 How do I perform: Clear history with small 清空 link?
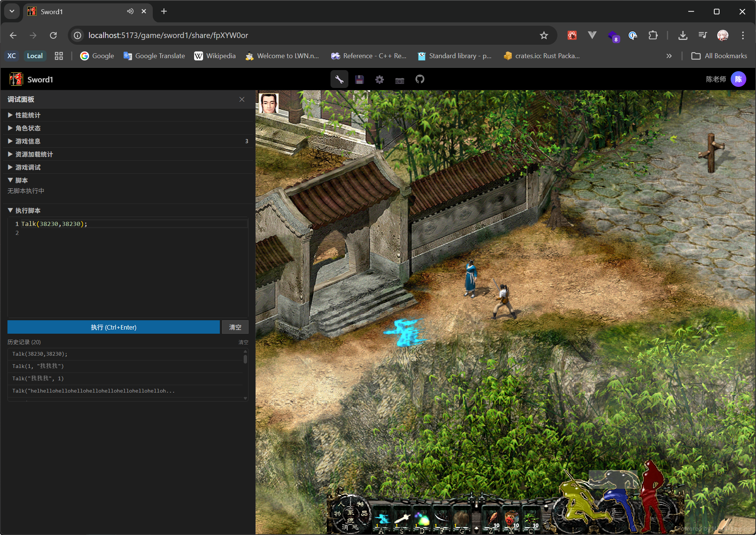coord(243,342)
